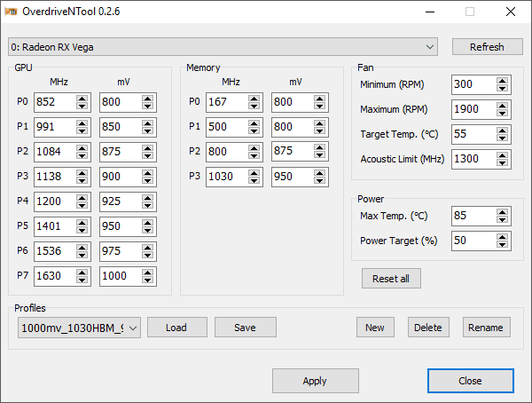The image size is (532, 403).
Task: Click the Refresh button
Action: click(487, 47)
